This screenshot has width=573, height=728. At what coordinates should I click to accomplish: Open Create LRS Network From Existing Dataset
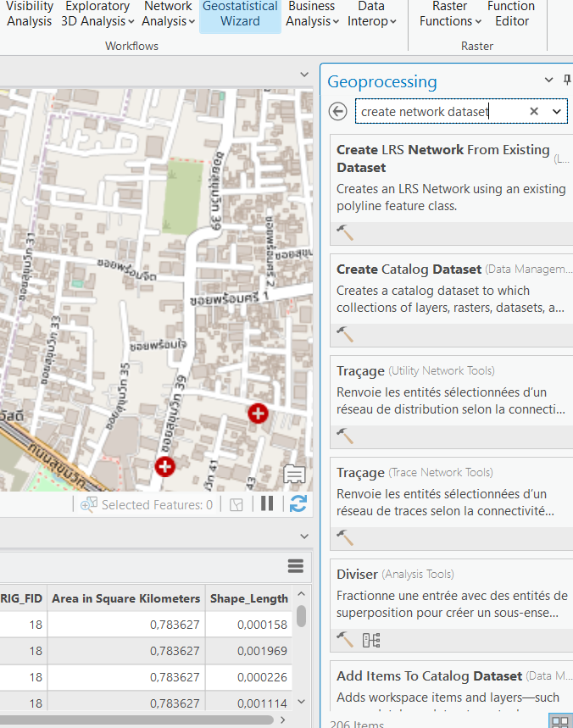[443, 158]
